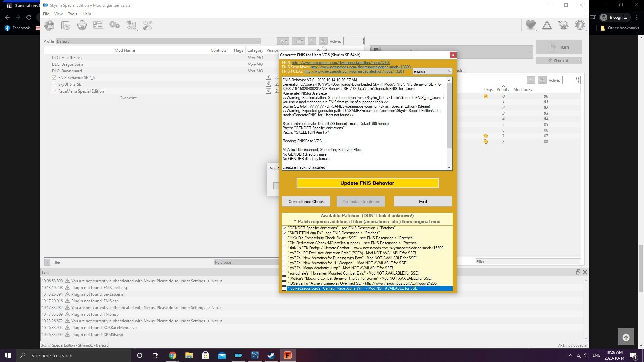This screenshot has width=644, height=362.
Task: Open the Nexus globe icon in toolbar
Action: coord(82,25)
